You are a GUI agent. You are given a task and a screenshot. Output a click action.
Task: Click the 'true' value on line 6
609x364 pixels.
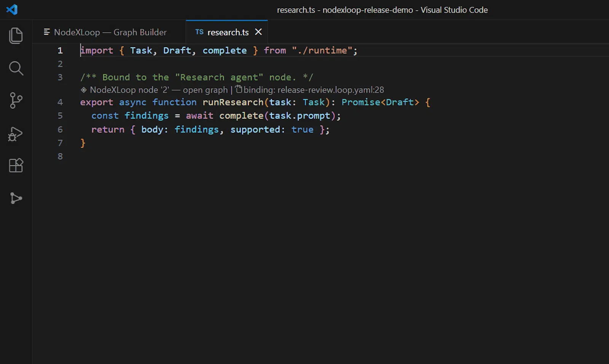point(303,129)
